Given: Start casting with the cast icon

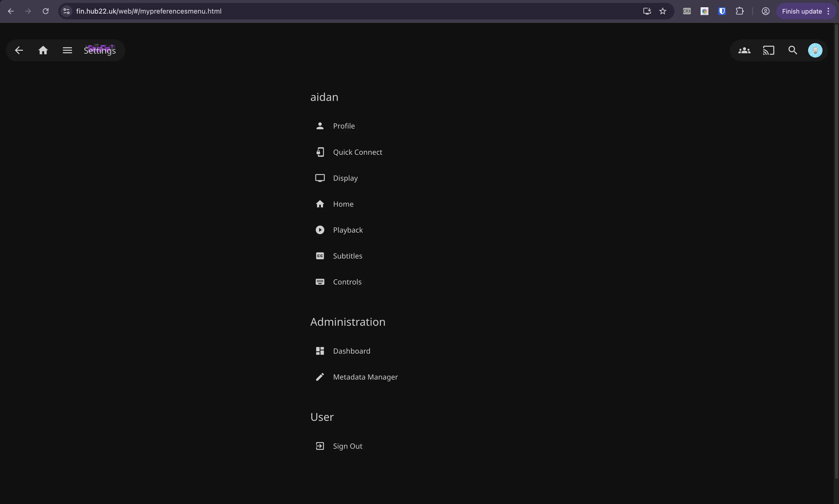Looking at the screenshot, I should tap(769, 50).
